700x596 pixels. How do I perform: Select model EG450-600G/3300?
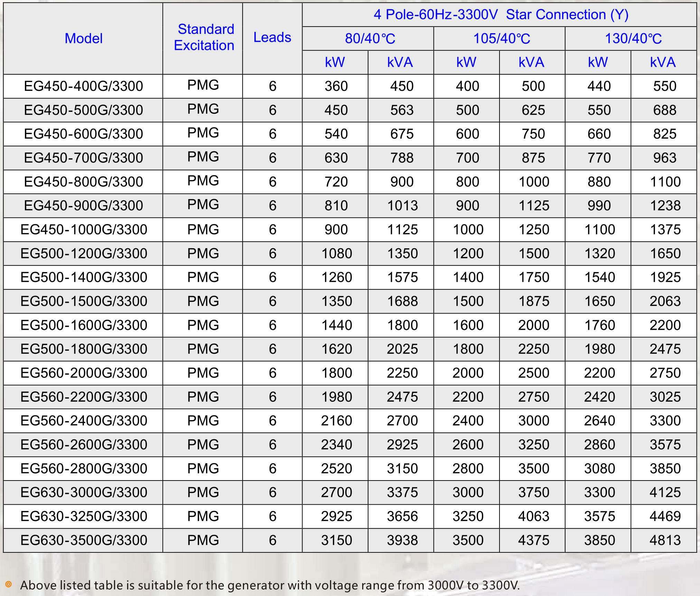(83, 134)
